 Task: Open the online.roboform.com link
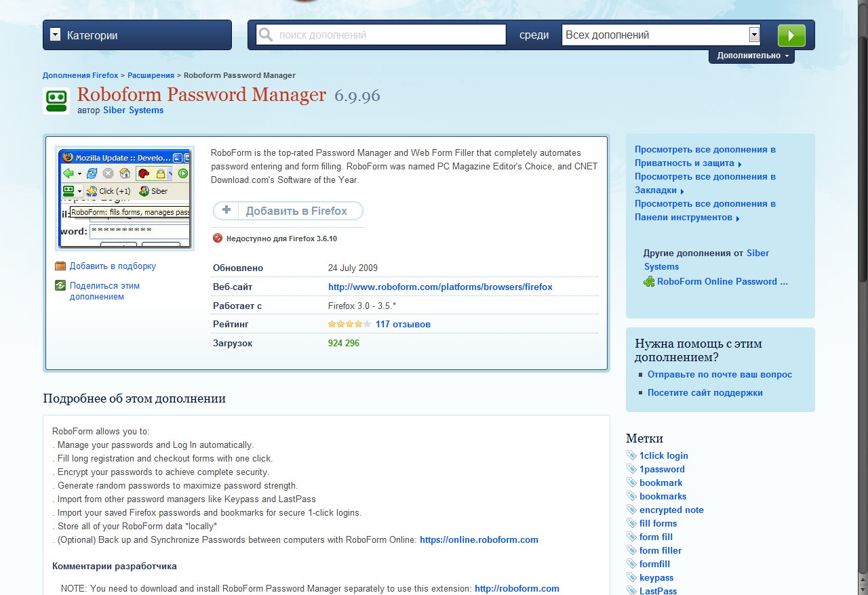pos(479,540)
